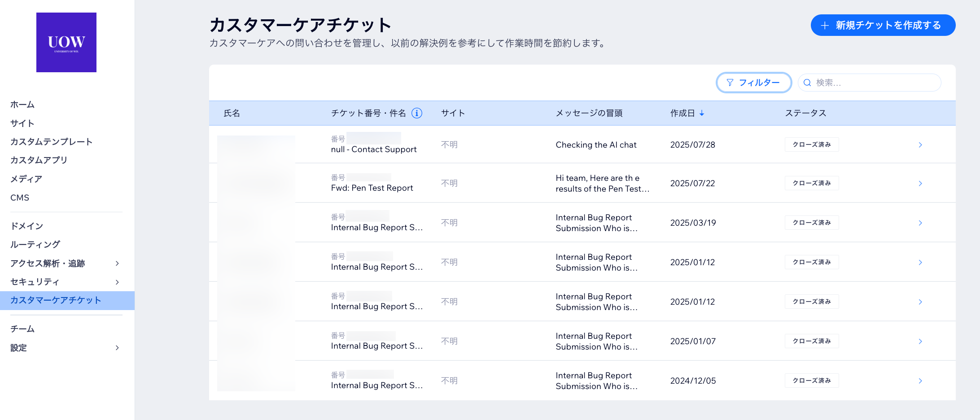Open the 2025/01/07 ticket row chevron

920,341
